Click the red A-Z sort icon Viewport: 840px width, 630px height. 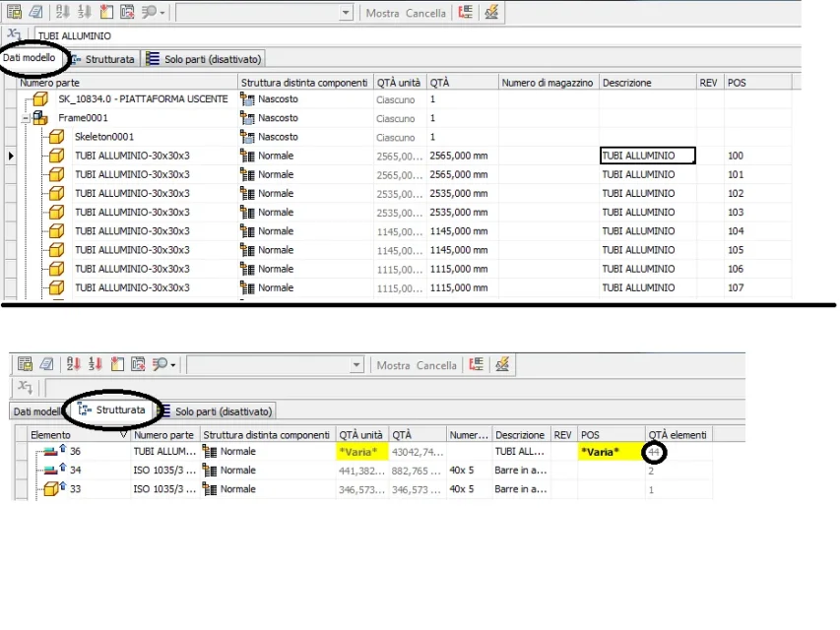pos(74,364)
